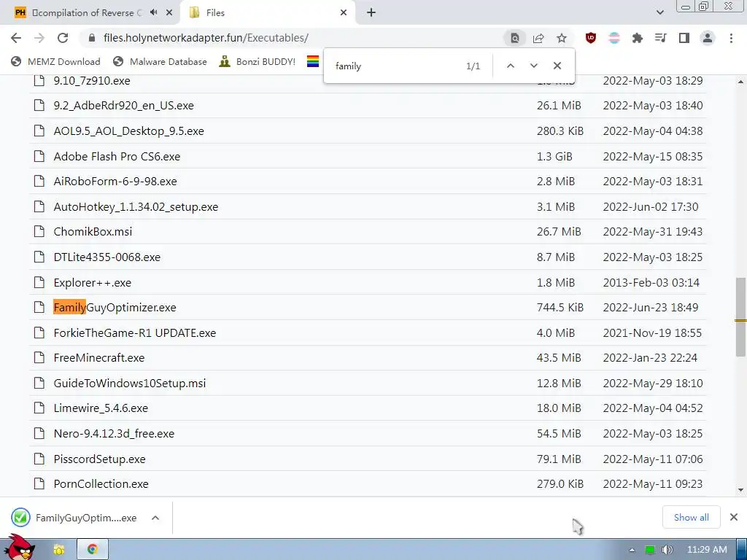Share this page via share icon
This screenshot has height=560, width=747.
tap(538, 38)
